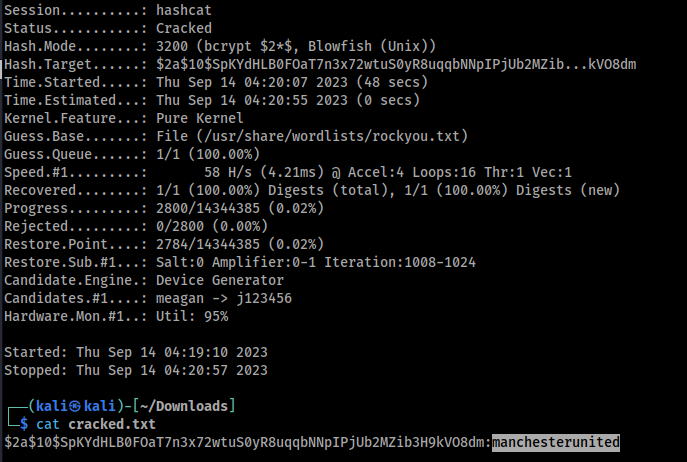Click the ~/Downloads directory in the prompt
687x462 pixels.
[x=184, y=406]
